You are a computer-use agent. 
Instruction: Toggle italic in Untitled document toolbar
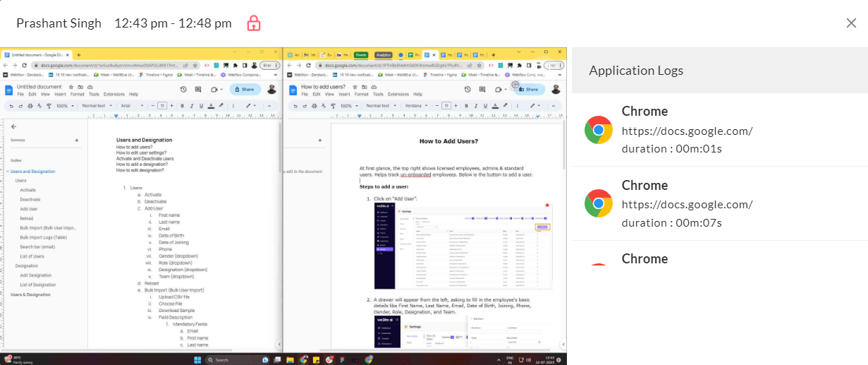click(192, 106)
